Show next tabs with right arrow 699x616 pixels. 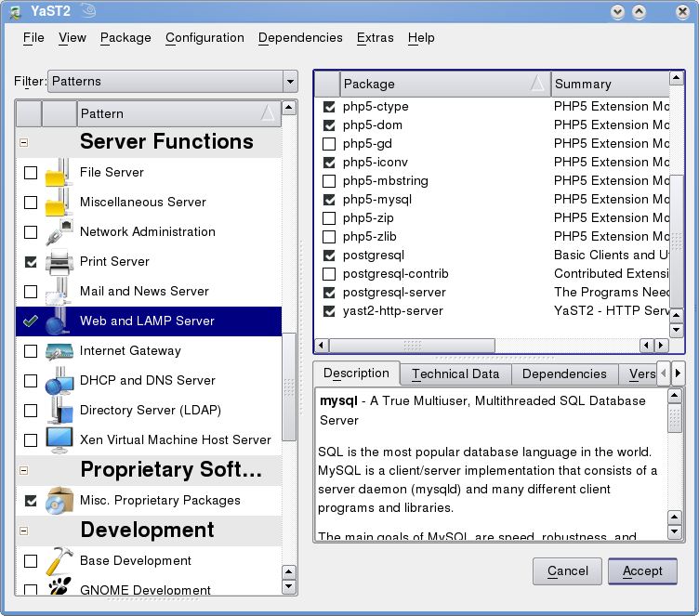(x=678, y=373)
